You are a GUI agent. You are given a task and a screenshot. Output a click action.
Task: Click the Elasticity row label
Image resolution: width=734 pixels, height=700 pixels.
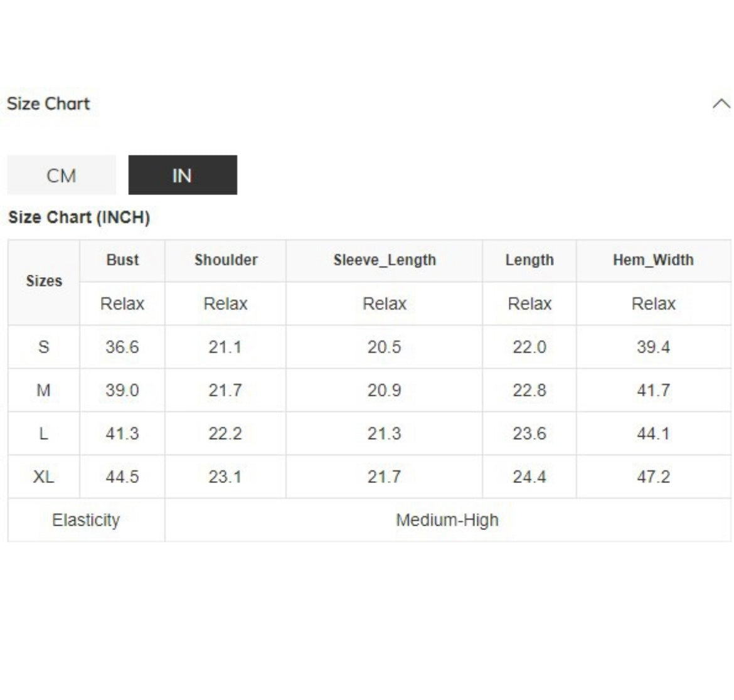tap(86, 520)
